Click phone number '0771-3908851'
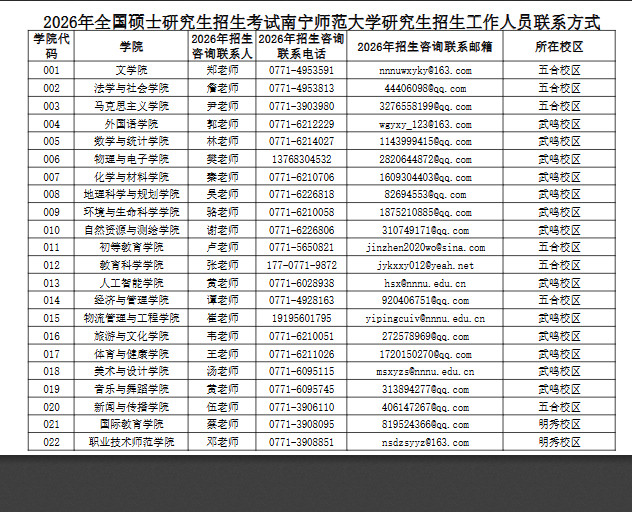Screen dimensions: 632x512 tap(301, 442)
